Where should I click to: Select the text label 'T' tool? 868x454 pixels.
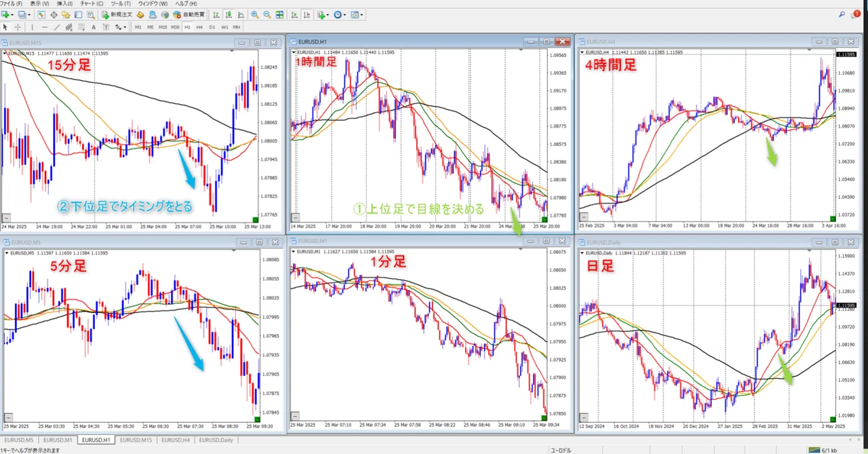[106, 27]
